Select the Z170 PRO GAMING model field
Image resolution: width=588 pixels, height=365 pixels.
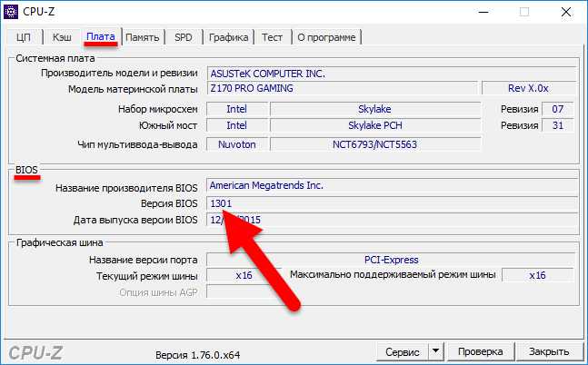click(343, 88)
